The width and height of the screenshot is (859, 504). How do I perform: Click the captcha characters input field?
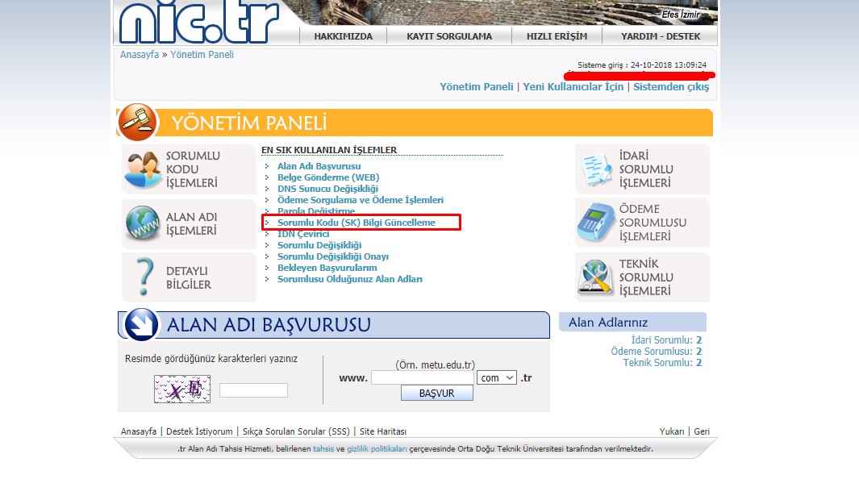[x=253, y=390]
